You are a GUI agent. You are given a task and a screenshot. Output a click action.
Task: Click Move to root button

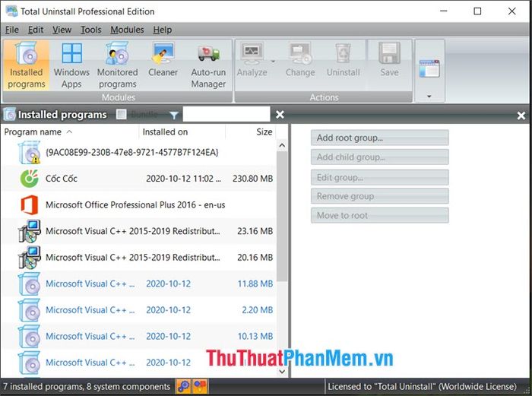380,215
